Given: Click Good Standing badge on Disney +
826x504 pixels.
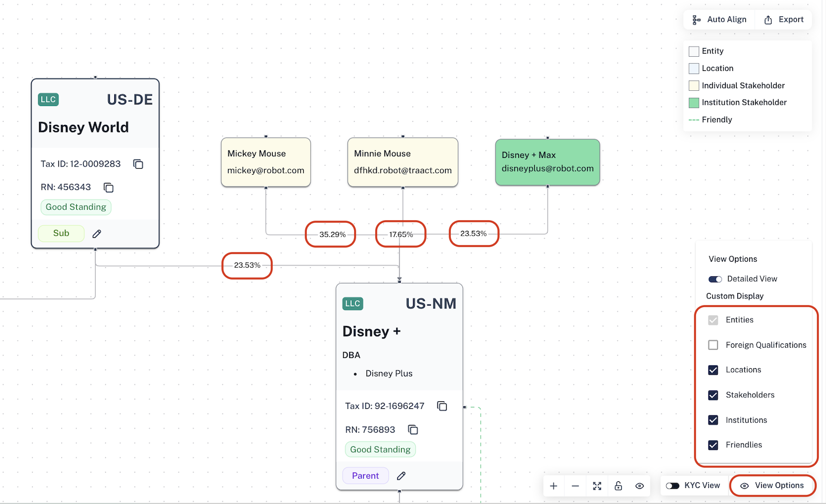Looking at the screenshot, I should click(380, 449).
